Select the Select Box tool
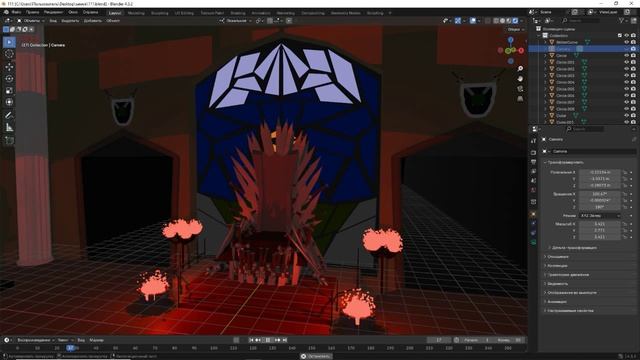Image resolution: width=640 pixels, height=360 pixels. click(x=9, y=42)
